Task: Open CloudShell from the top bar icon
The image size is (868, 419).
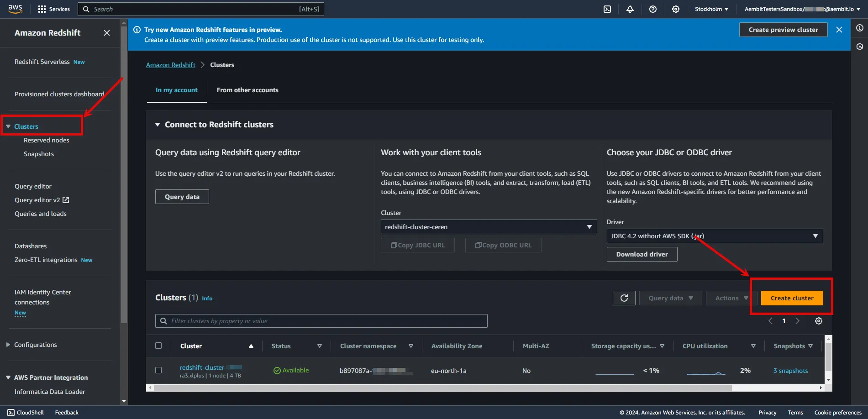Action: click(607, 9)
